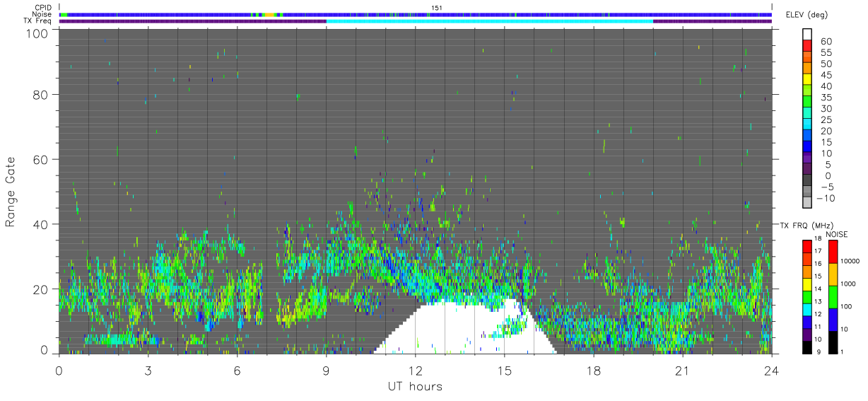Click the CPID label at top left

tap(42, 8)
